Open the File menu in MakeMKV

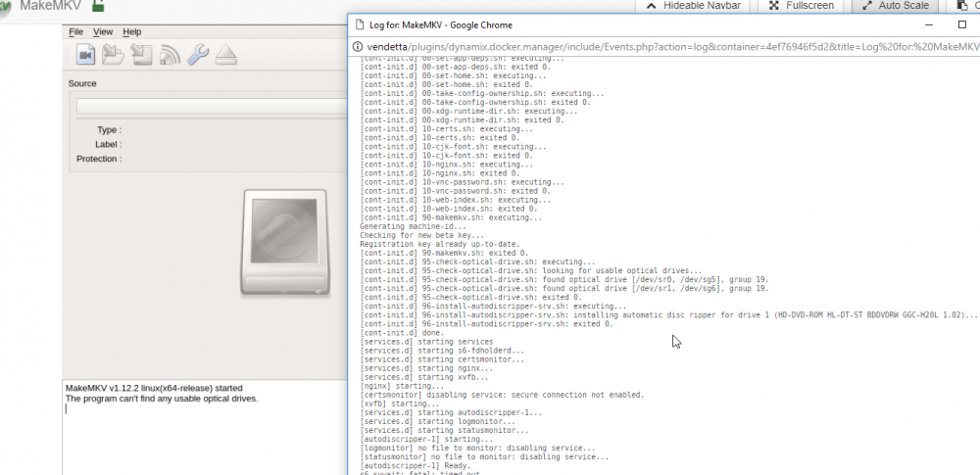click(x=75, y=32)
